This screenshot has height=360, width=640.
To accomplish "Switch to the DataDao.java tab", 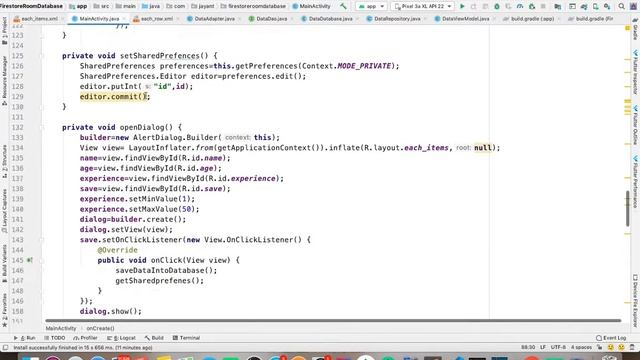I will (x=271, y=19).
